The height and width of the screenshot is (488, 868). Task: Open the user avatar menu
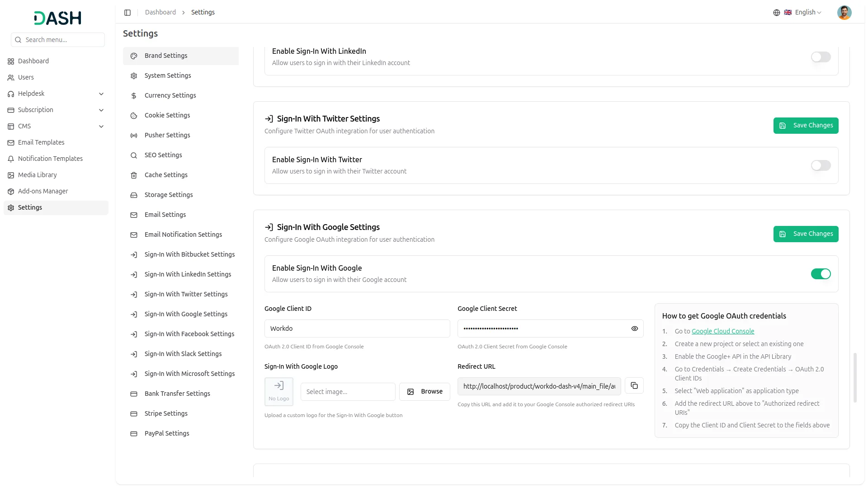click(x=844, y=13)
